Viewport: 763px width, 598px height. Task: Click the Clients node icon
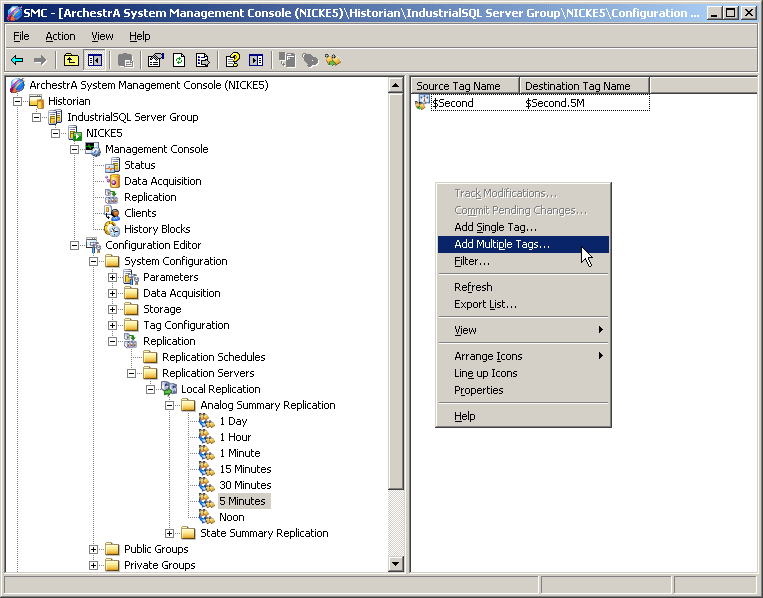click(112, 213)
